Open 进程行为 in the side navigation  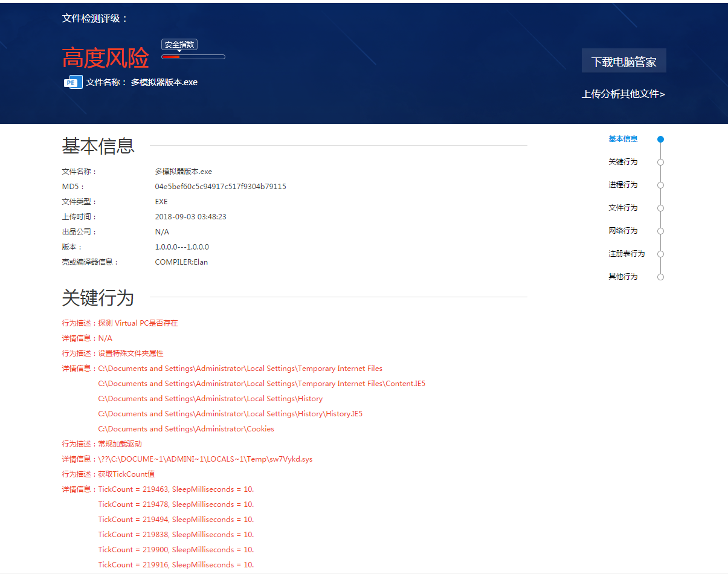623,185
